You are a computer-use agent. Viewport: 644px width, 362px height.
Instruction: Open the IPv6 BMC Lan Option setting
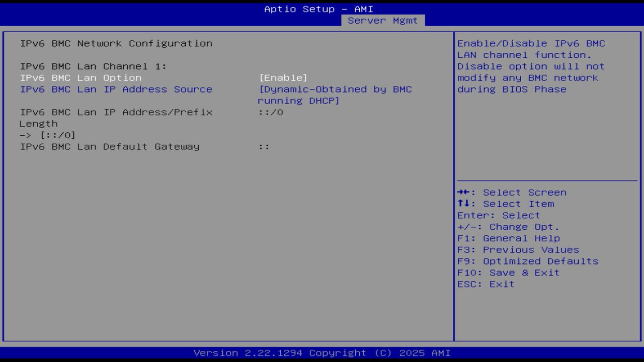point(80,77)
